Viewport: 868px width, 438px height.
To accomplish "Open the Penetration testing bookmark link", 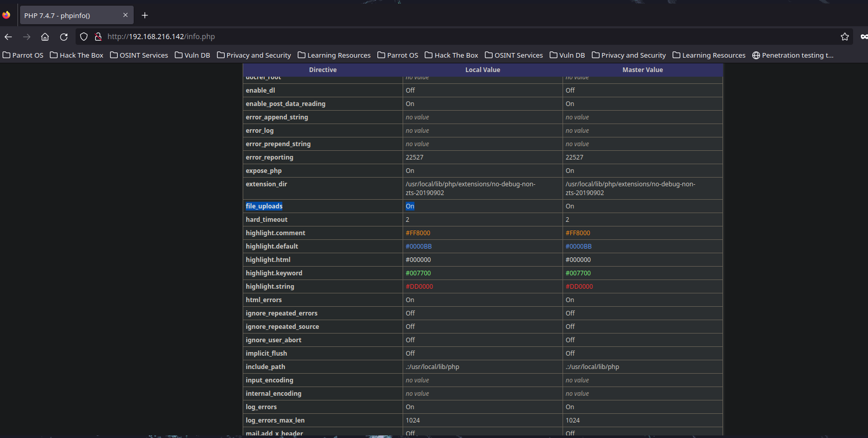I will 793,55.
